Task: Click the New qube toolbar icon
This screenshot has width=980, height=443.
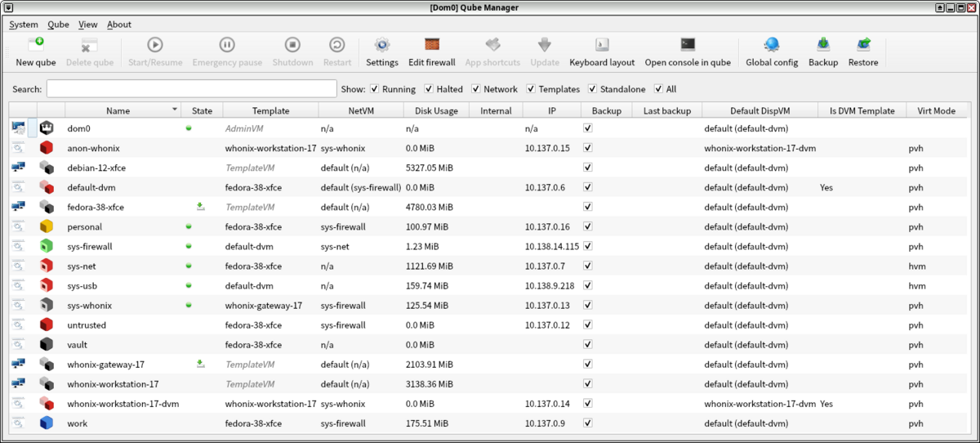Action: point(36,45)
